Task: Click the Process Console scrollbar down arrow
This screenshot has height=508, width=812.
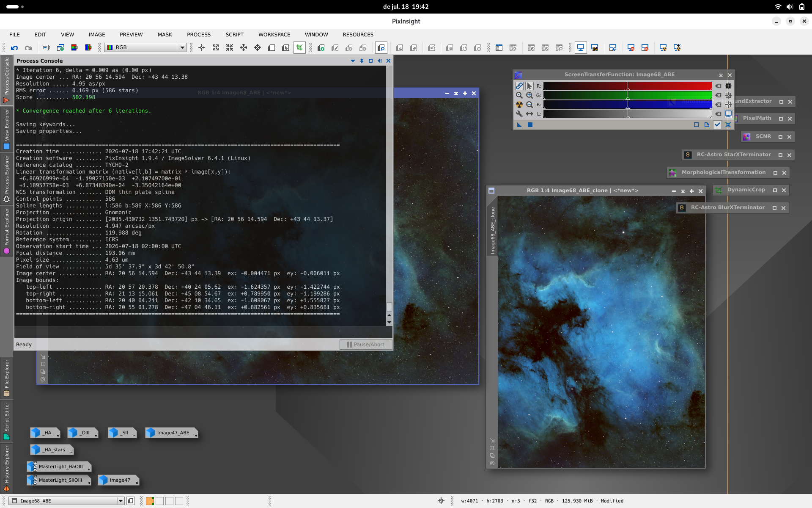Action: coord(389,323)
